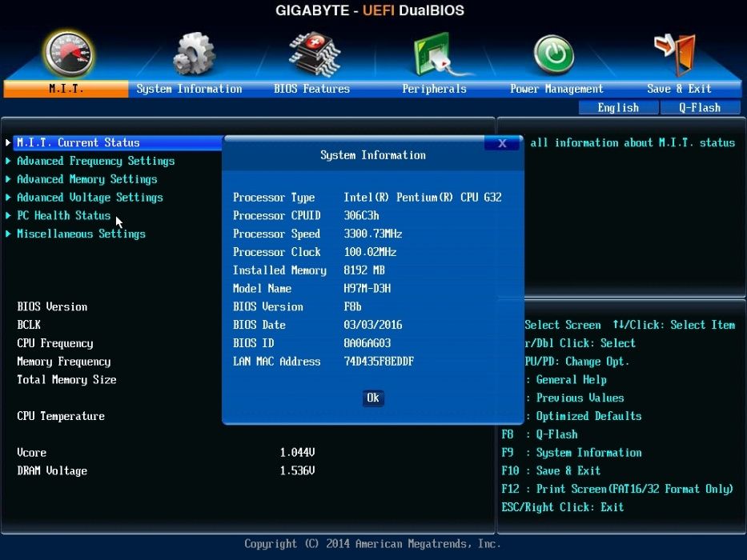Viewport: 747px width, 560px height.
Task: Click the CPU Temperature label
Action: click(61, 416)
